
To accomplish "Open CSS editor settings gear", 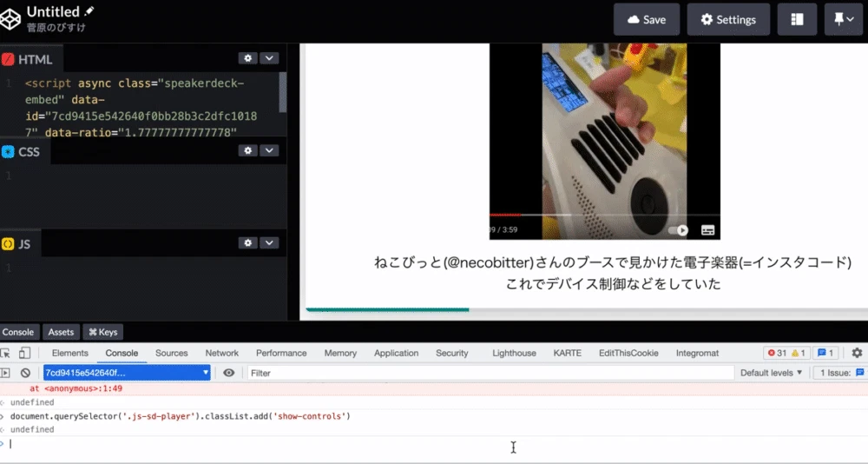I will (247, 150).
